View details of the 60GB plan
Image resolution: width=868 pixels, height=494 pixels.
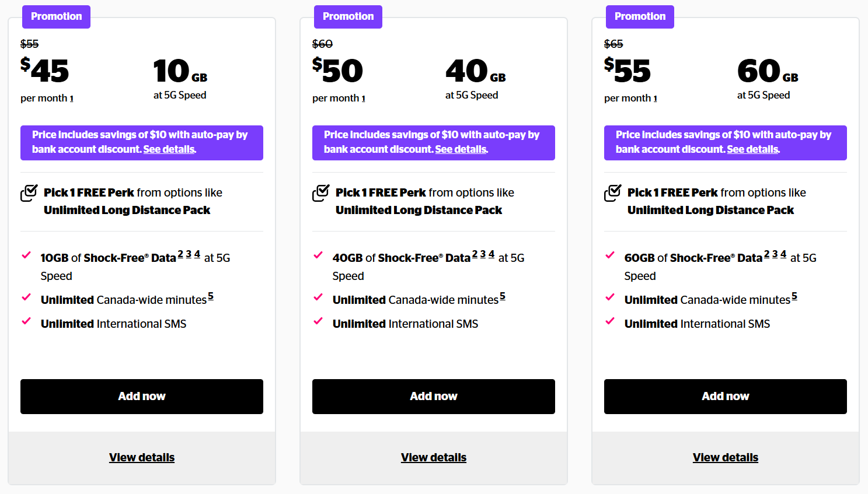tap(726, 458)
